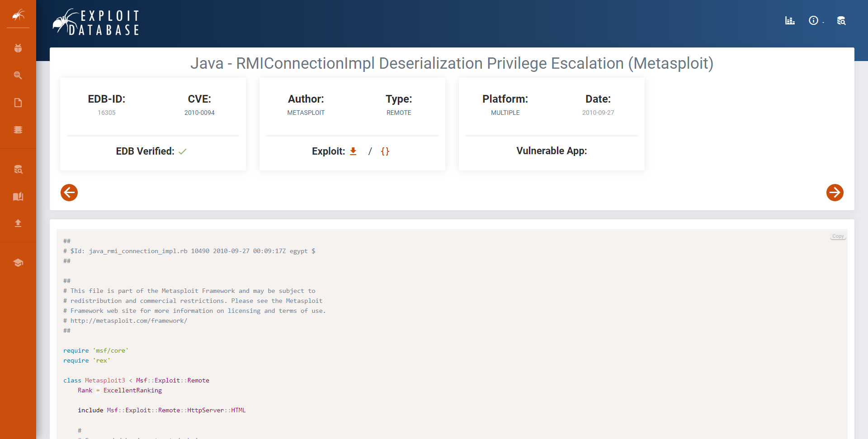The height and width of the screenshot is (439, 868).
Task: Click the date 2010-09-27
Action: [598, 113]
